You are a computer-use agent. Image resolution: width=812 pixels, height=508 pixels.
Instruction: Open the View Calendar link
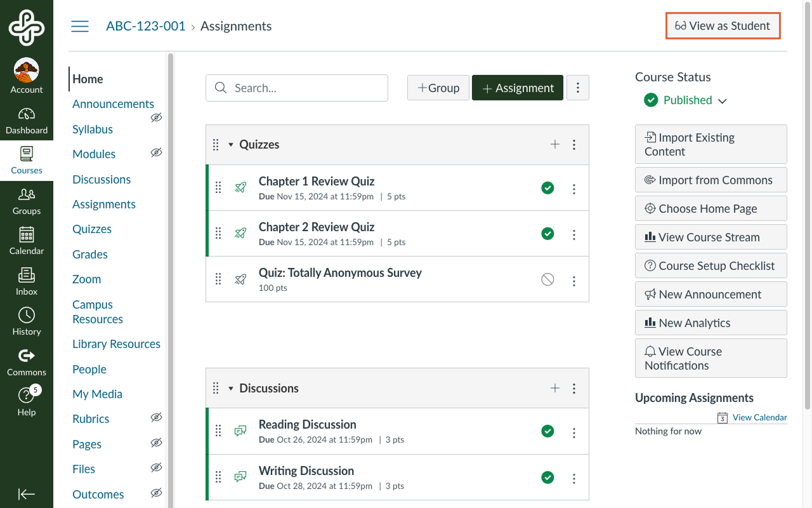click(x=759, y=417)
